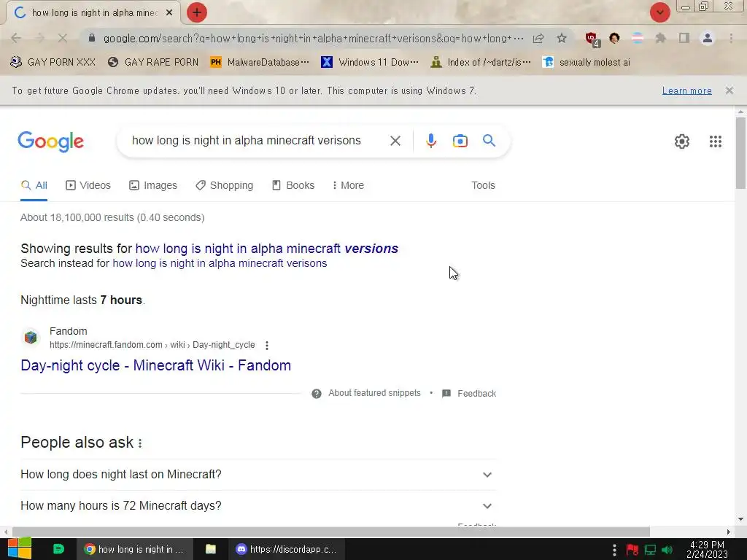Image resolution: width=747 pixels, height=560 pixels.
Task: Open the 'Index of /~dartz/is' bookmark
Action: (480, 63)
